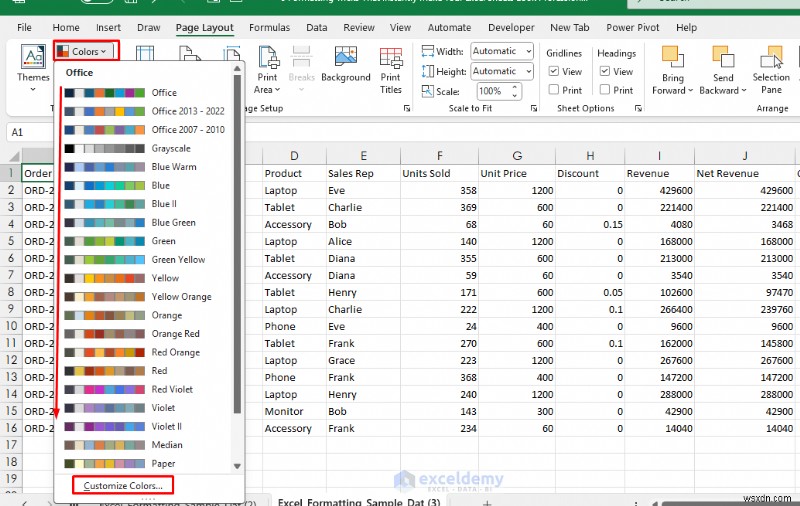Pick the Green Yellow color palette

click(x=145, y=260)
